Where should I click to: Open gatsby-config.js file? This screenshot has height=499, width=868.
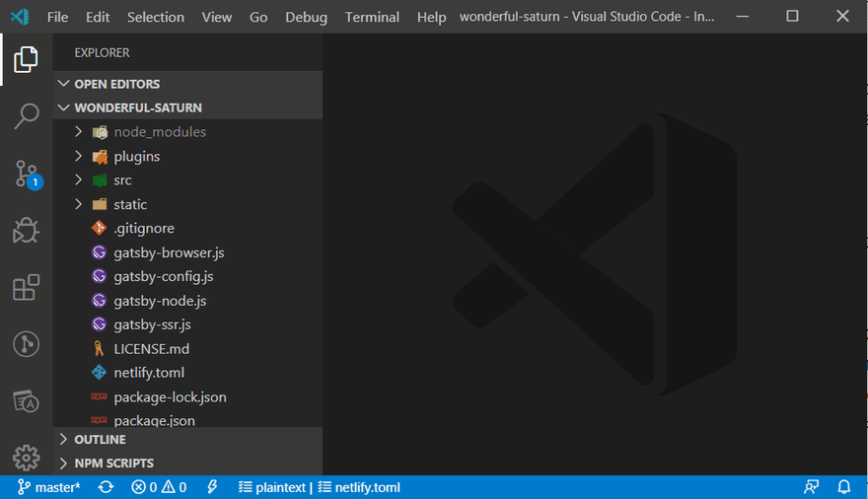click(x=164, y=276)
